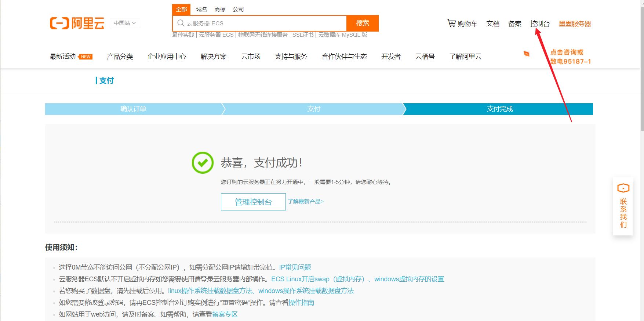Open the 云市场 menu
This screenshot has height=321, width=644.
[x=251, y=57]
